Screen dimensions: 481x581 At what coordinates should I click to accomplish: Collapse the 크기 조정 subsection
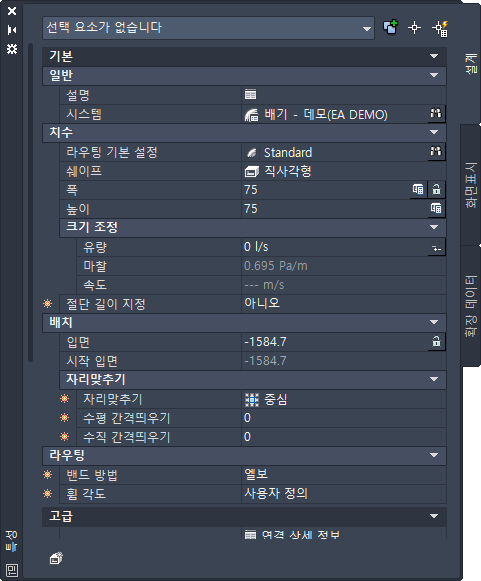tap(434, 227)
